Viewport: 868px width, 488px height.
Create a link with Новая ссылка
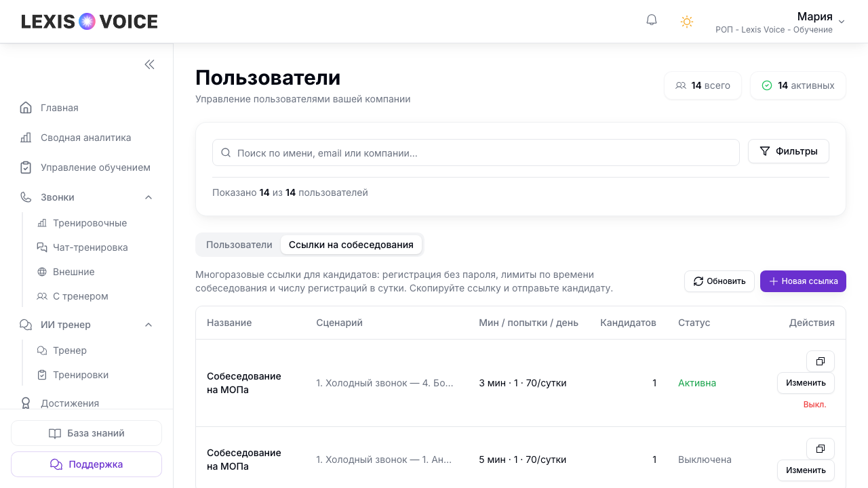tap(803, 281)
